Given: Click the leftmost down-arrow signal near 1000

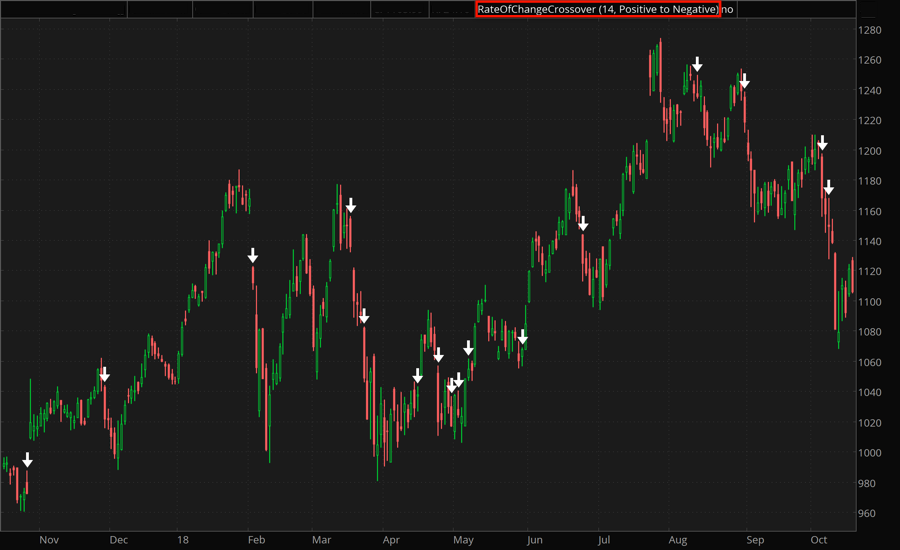Looking at the screenshot, I should 28,460.
